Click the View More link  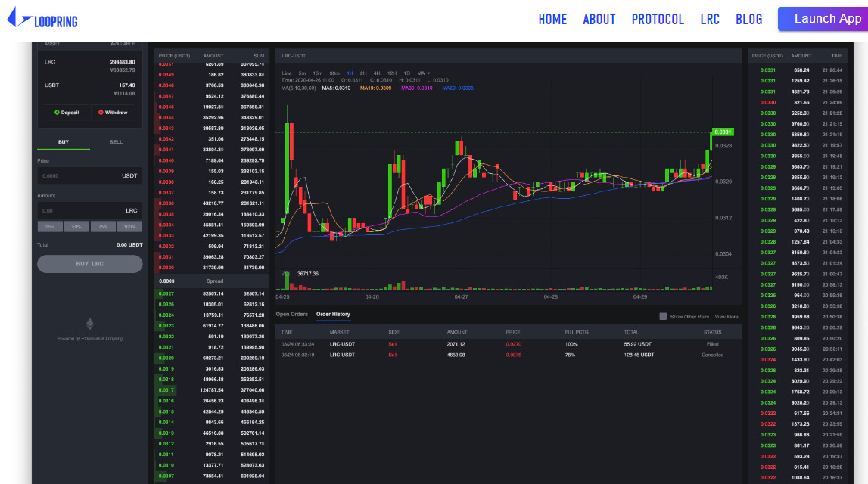click(x=726, y=317)
